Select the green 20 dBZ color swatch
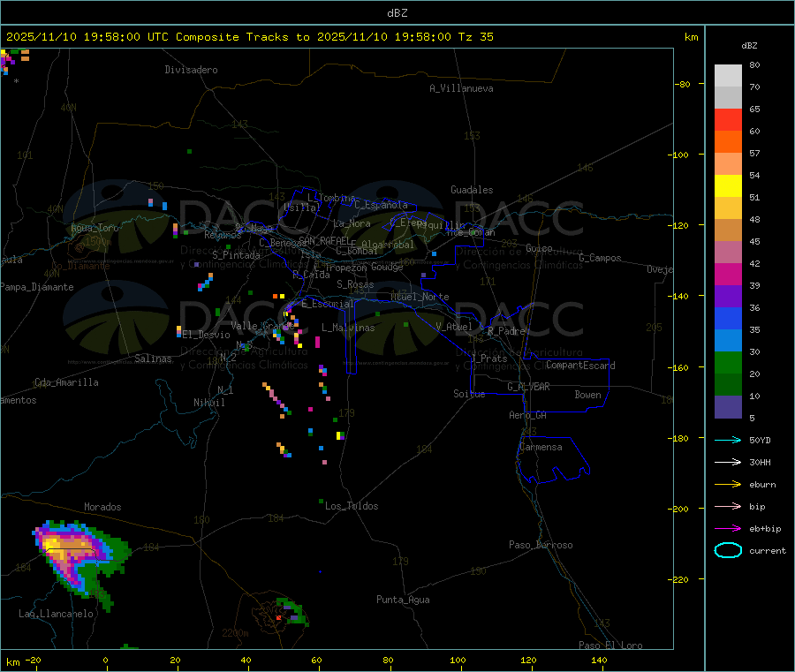The height and width of the screenshot is (672, 795). [x=728, y=362]
